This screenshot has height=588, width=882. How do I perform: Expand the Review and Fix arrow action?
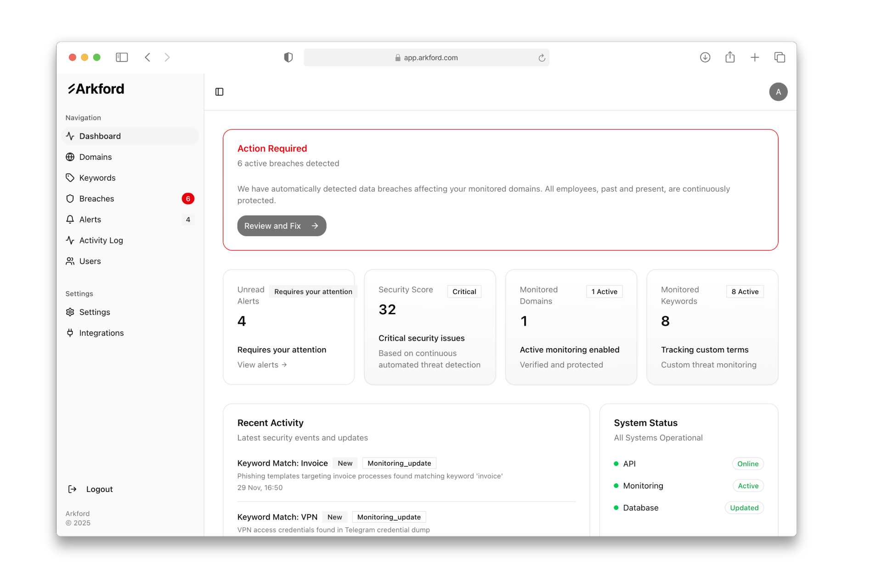(x=315, y=226)
